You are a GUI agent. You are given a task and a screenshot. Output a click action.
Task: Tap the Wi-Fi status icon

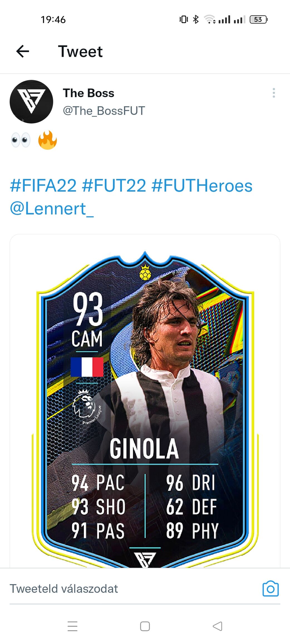210,19
